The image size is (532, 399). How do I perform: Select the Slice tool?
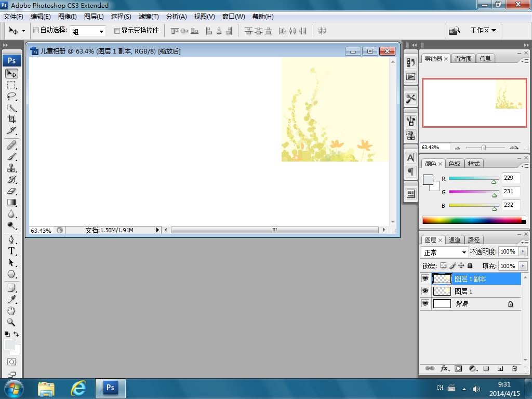pyautogui.click(x=12, y=130)
